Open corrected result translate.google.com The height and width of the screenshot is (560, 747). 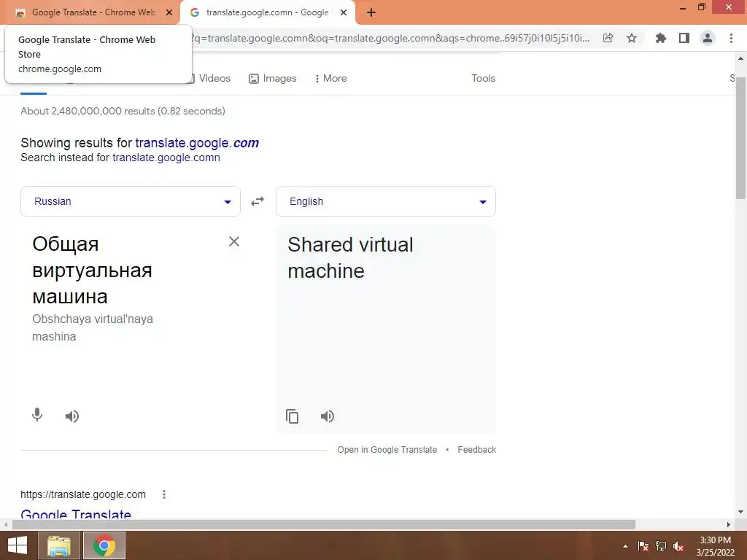click(197, 143)
